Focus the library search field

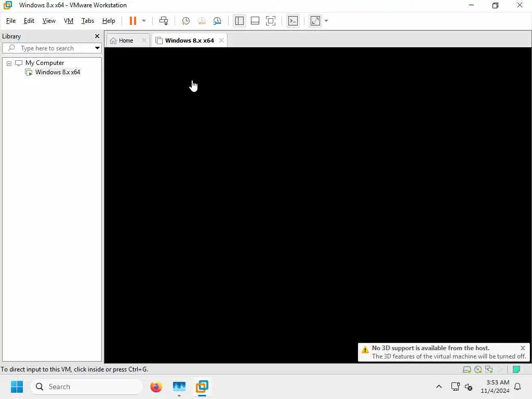coord(51,48)
